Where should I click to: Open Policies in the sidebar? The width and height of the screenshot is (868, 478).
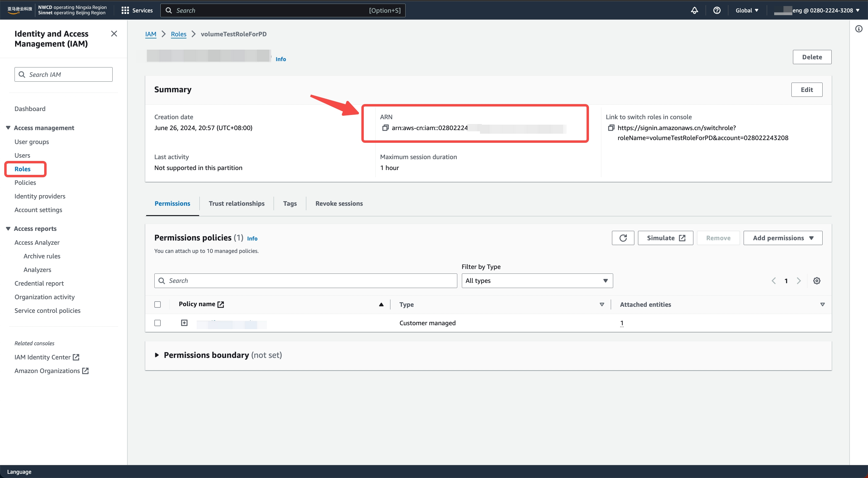click(x=25, y=182)
